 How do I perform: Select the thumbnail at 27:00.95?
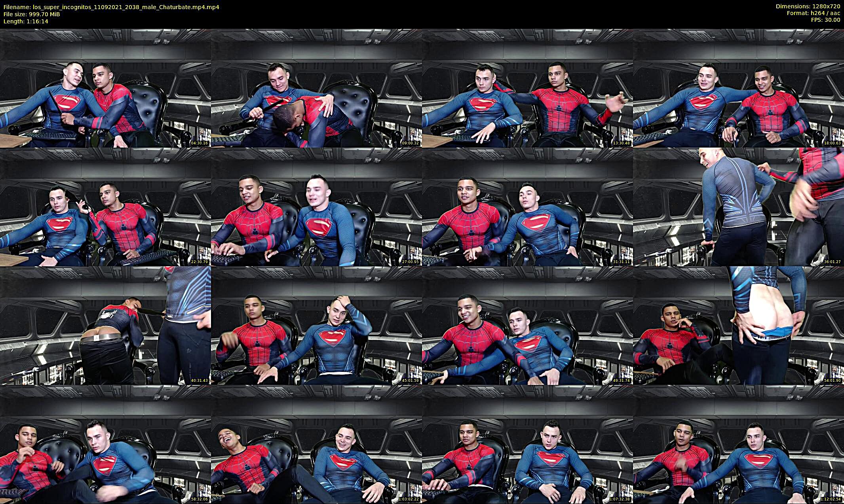tap(316, 207)
